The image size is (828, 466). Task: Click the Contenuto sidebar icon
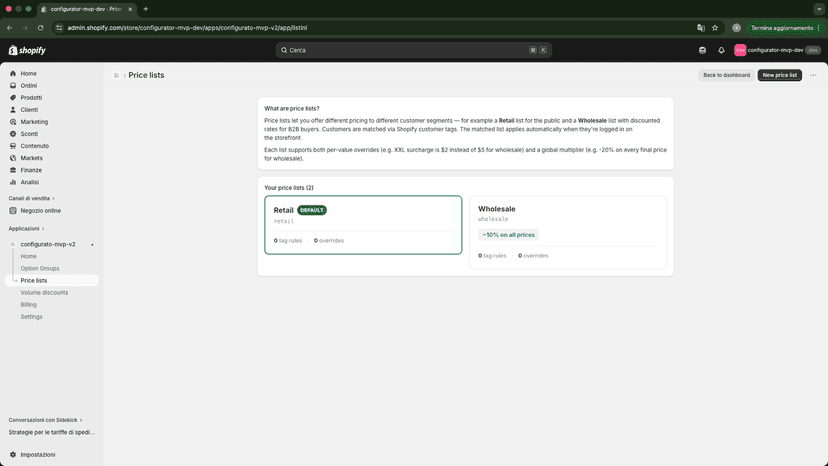(x=13, y=146)
